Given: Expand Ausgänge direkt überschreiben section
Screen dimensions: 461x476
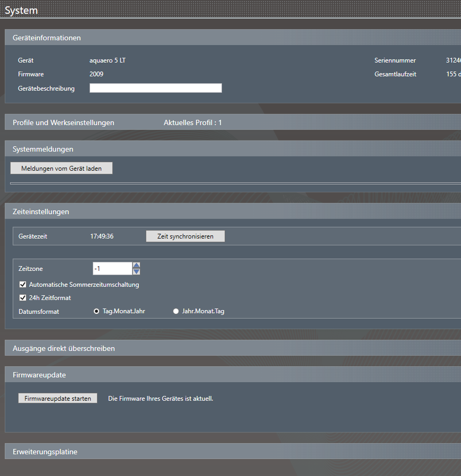Looking at the screenshot, I should pyautogui.click(x=64, y=348).
